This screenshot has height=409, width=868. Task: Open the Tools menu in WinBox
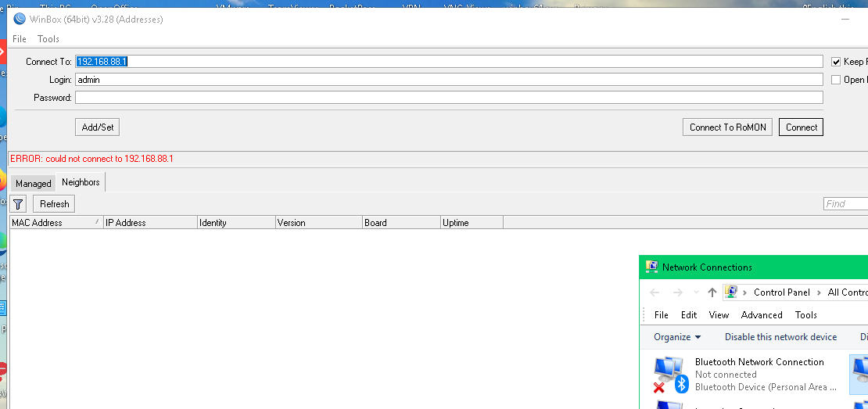click(48, 39)
